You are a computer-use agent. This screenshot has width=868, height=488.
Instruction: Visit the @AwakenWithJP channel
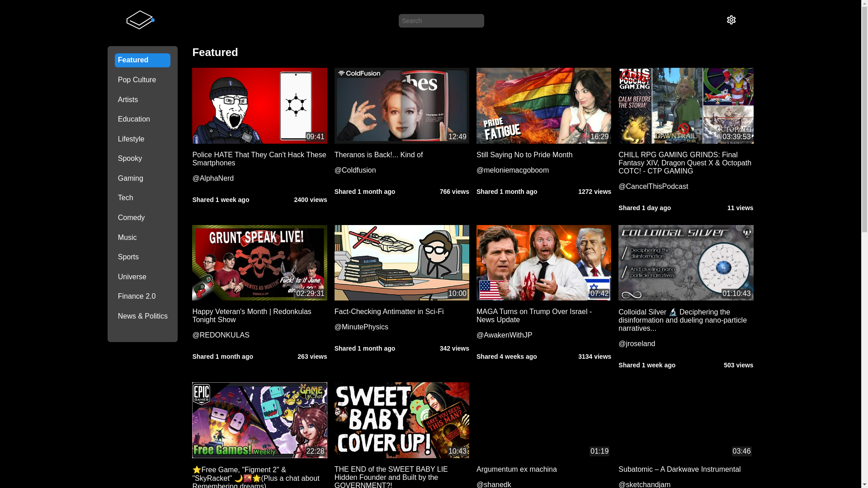[x=504, y=335]
